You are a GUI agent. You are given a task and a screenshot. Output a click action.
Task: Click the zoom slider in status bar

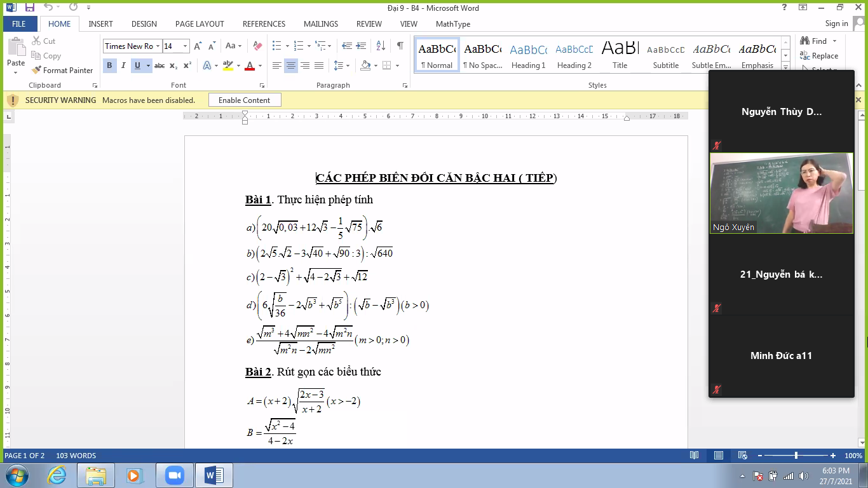796,456
